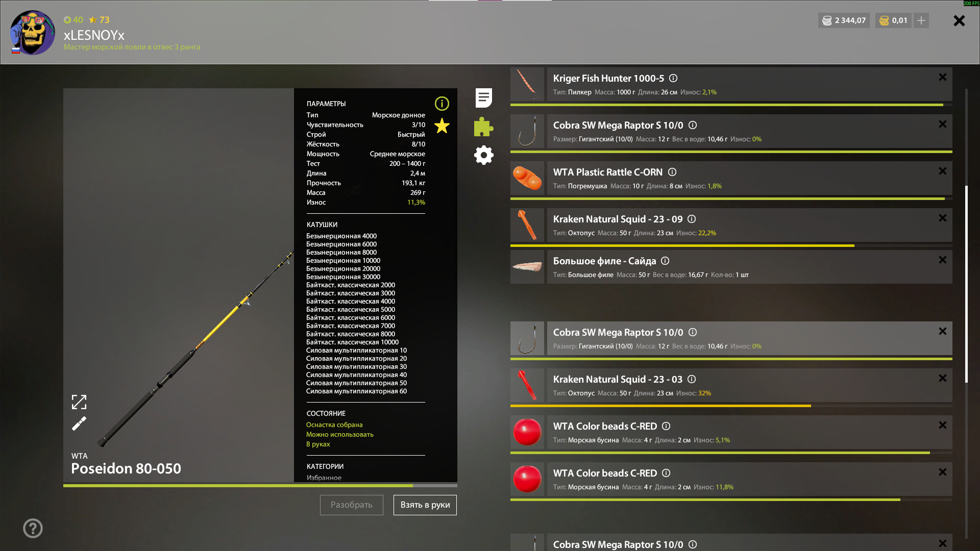980x551 pixels.
Task: Click the player avatar skull picture
Action: tap(33, 33)
